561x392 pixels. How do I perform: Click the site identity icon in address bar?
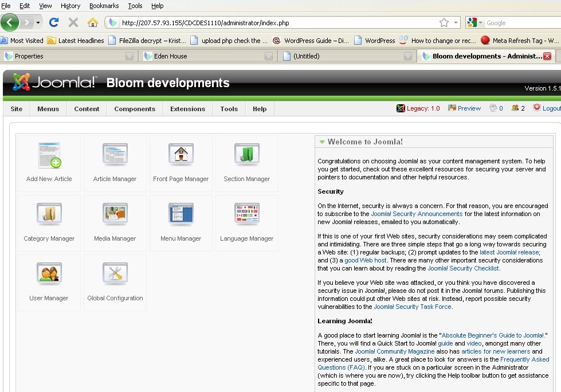[x=113, y=22]
